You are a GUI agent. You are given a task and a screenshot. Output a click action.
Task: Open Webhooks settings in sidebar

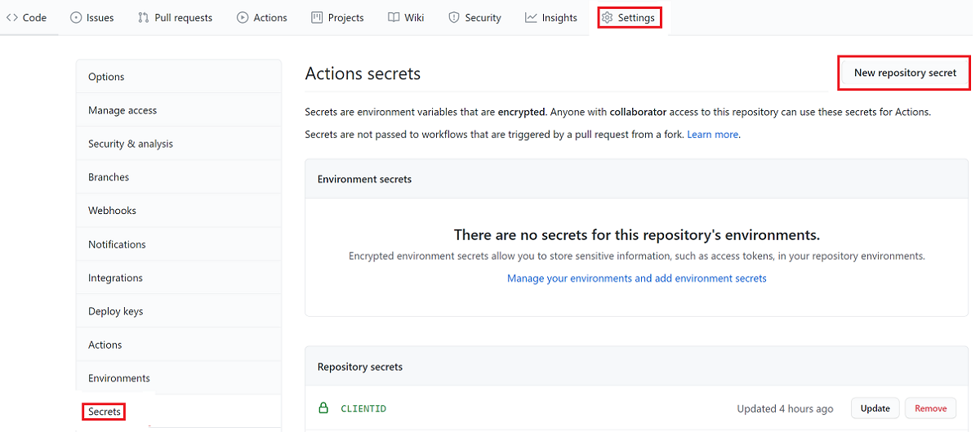[x=112, y=211]
